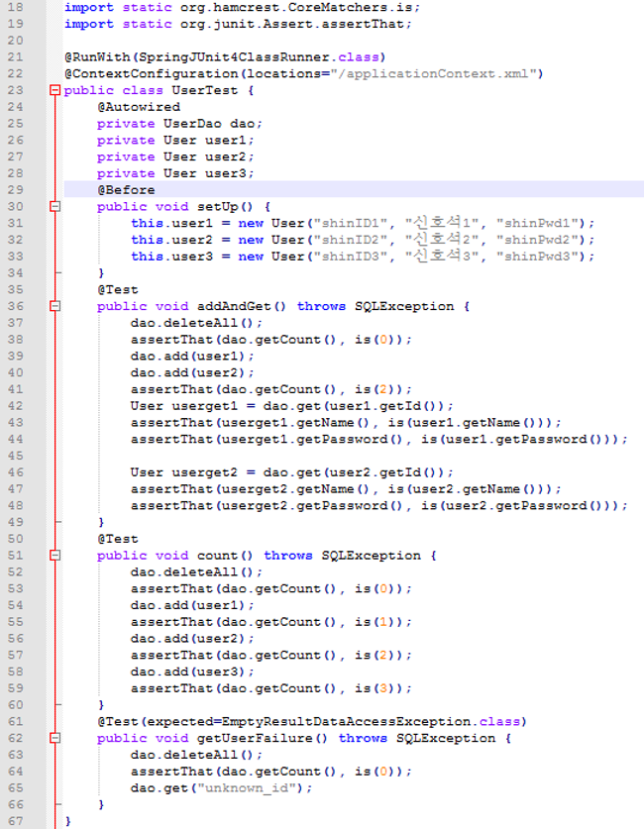Click SQLException on the addAndGet line
This screenshot has height=829, width=644.
(404, 306)
